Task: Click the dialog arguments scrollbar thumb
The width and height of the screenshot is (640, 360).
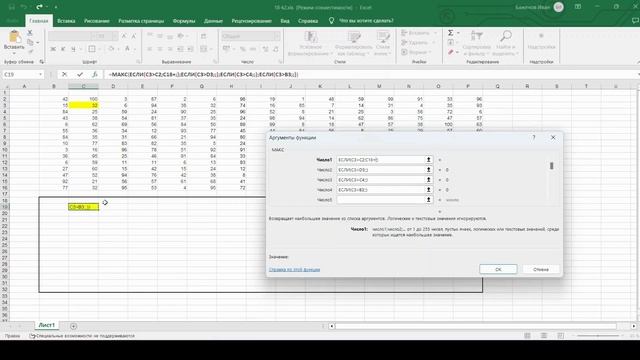Action: 551,166
